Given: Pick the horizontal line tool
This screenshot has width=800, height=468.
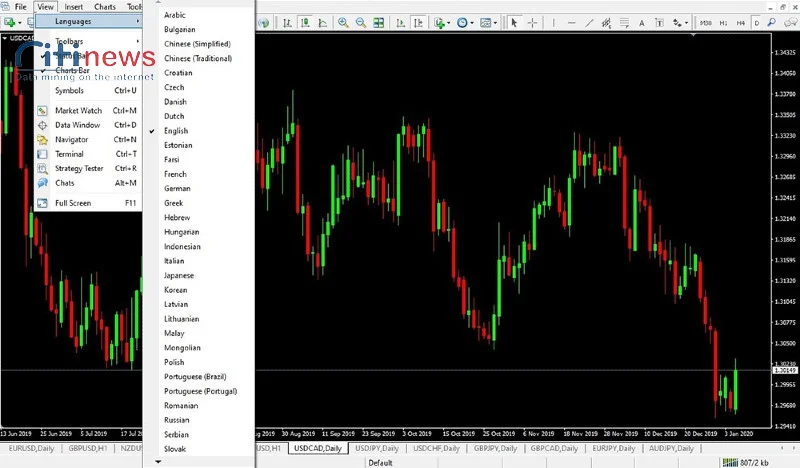Looking at the screenshot, I should tap(571, 22).
